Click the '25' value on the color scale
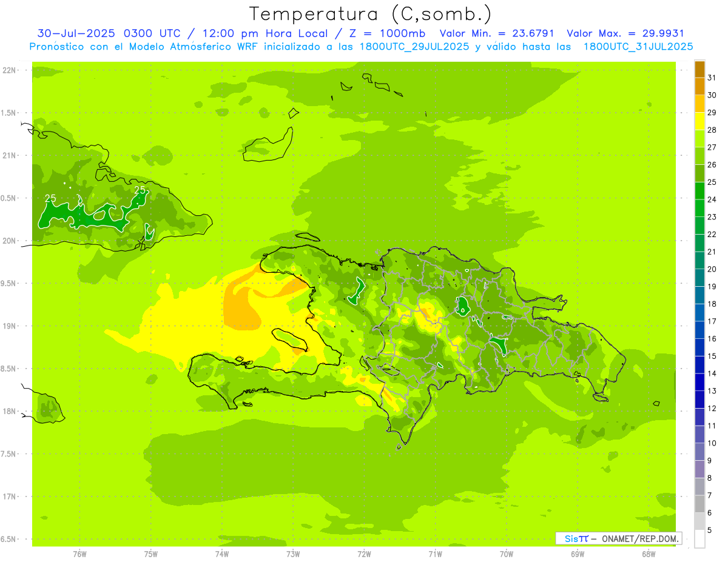Viewport: 728px width, 562px height. click(712, 182)
